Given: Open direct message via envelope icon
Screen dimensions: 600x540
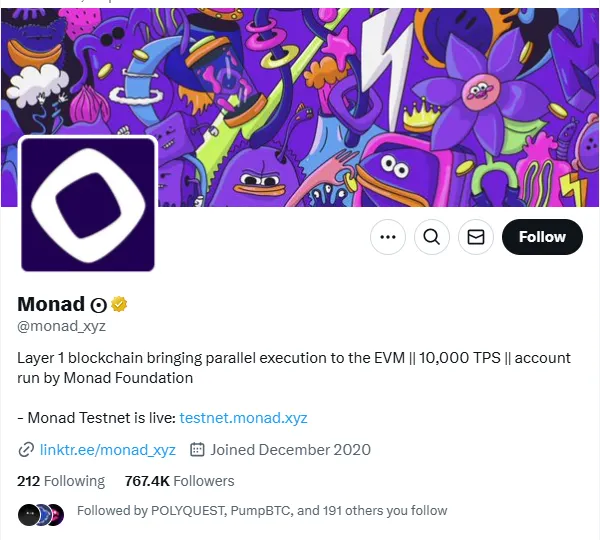Looking at the screenshot, I should coord(476,237).
